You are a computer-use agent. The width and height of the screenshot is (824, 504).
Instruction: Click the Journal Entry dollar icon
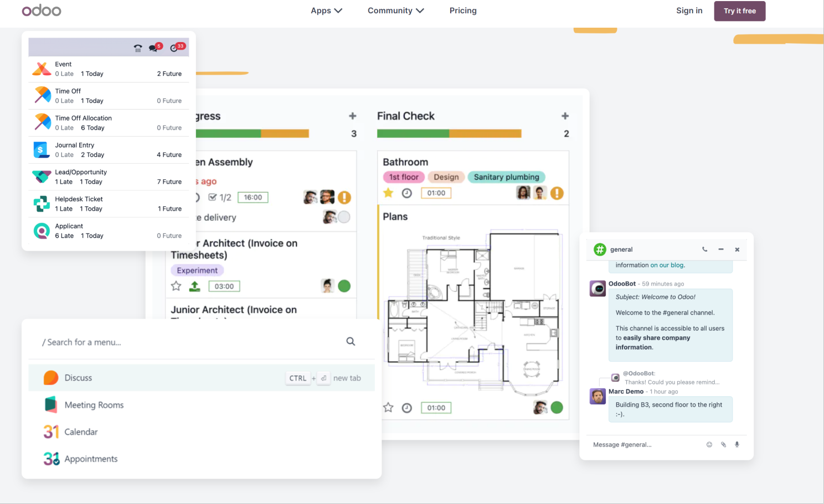(42, 150)
